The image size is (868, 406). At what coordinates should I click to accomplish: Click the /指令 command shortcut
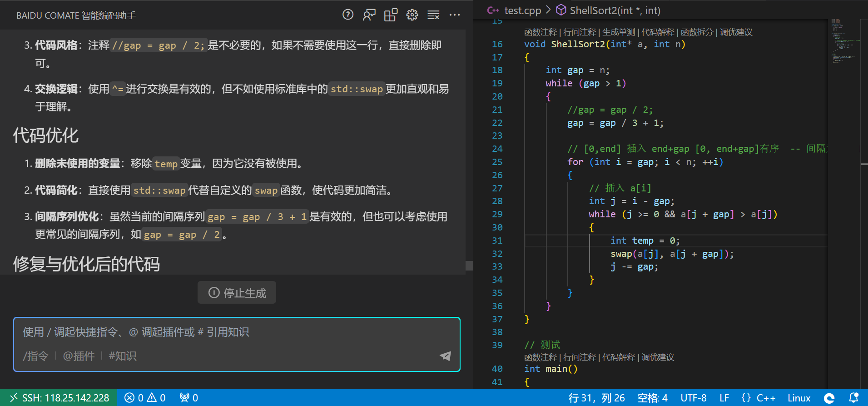point(35,356)
